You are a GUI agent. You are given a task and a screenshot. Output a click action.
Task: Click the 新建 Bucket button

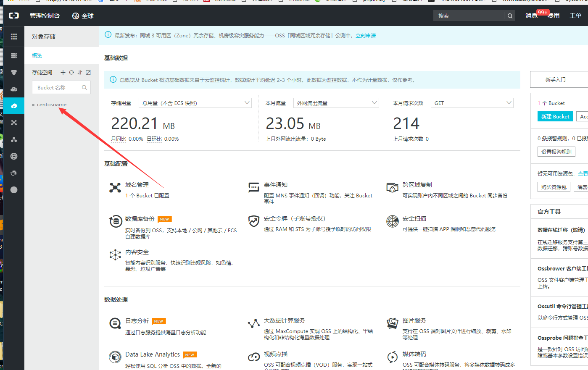pos(555,116)
